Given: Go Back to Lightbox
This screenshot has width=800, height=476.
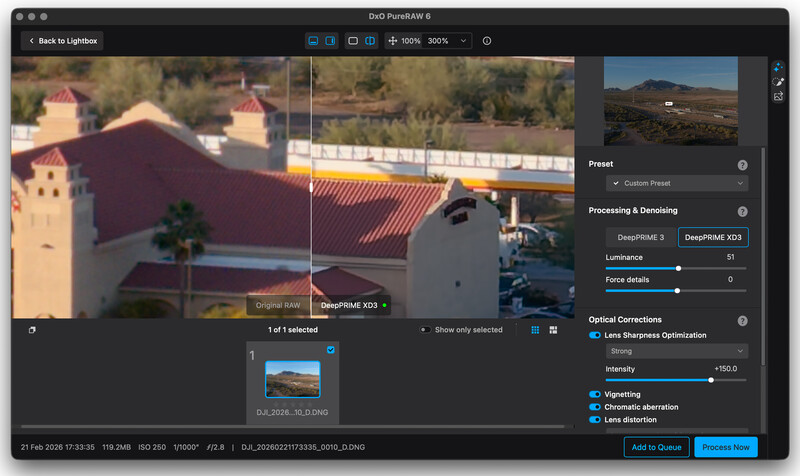Looking at the screenshot, I should (x=62, y=41).
